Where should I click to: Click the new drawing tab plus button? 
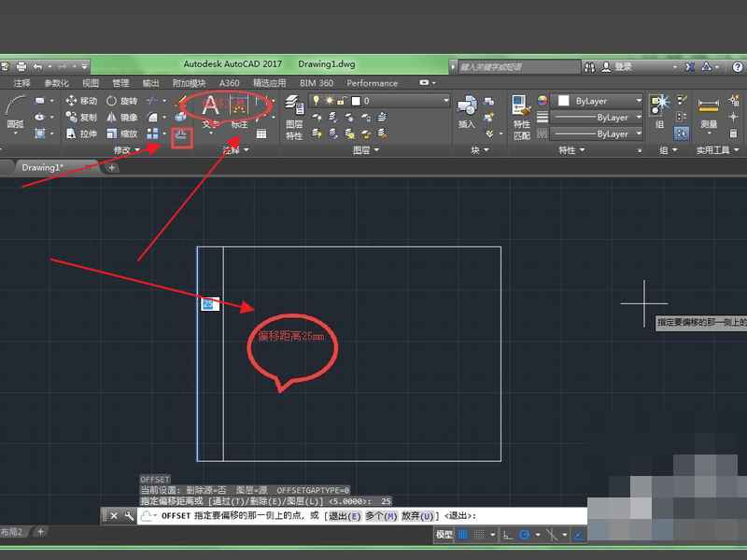[111, 167]
